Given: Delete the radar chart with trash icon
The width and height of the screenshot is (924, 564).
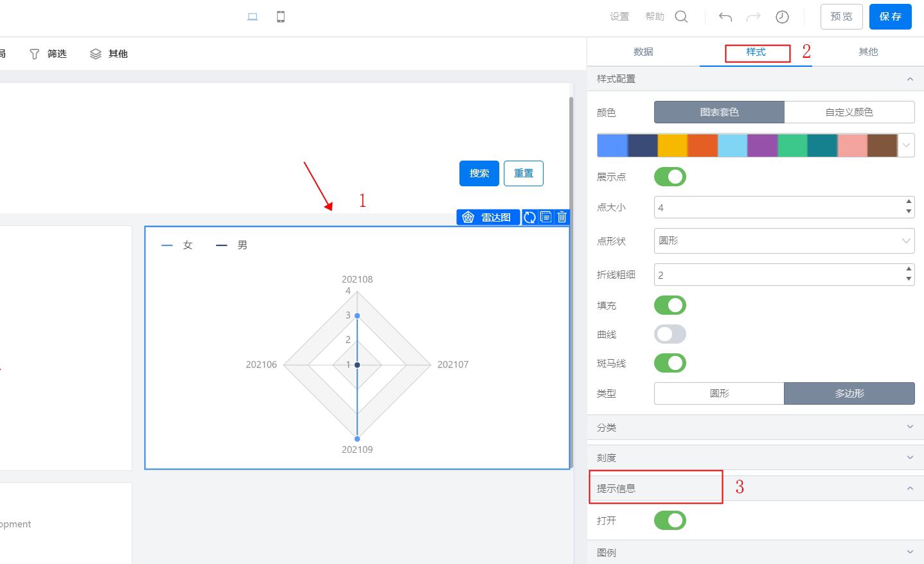Looking at the screenshot, I should [x=562, y=217].
